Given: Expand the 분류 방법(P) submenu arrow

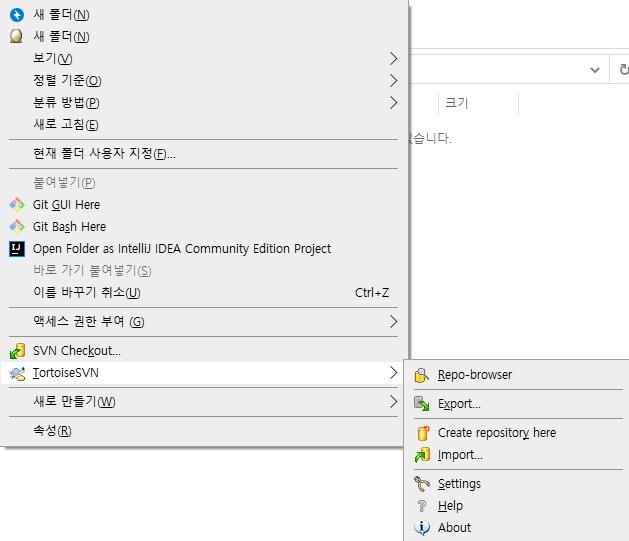Looking at the screenshot, I should 394,103.
